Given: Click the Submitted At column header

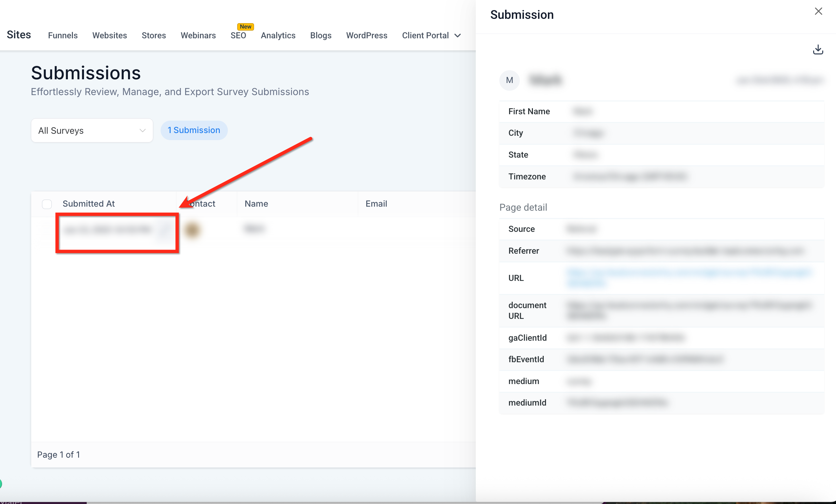Looking at the screenshot, I should (x=89, y=204).
